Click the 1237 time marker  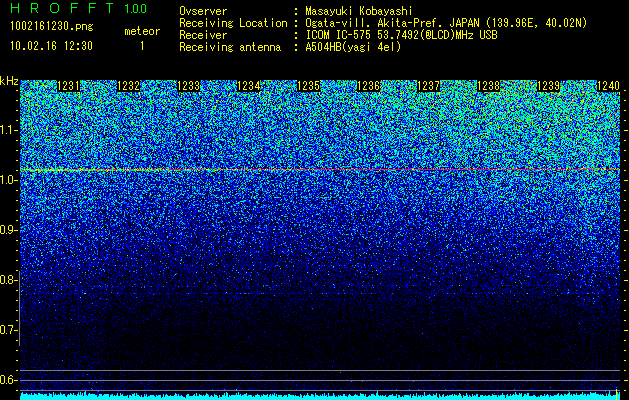pyautogui.click(x=428, y=86)
